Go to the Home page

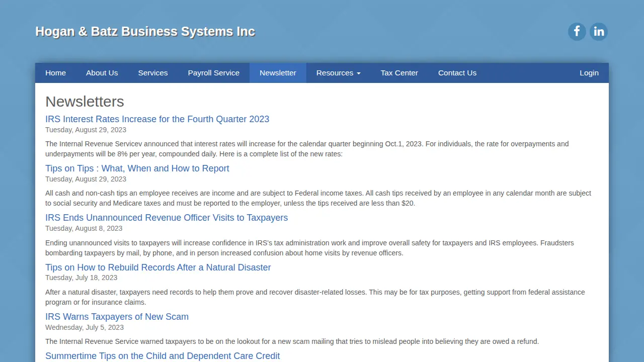pyautogui.click(x=55, y=73)
